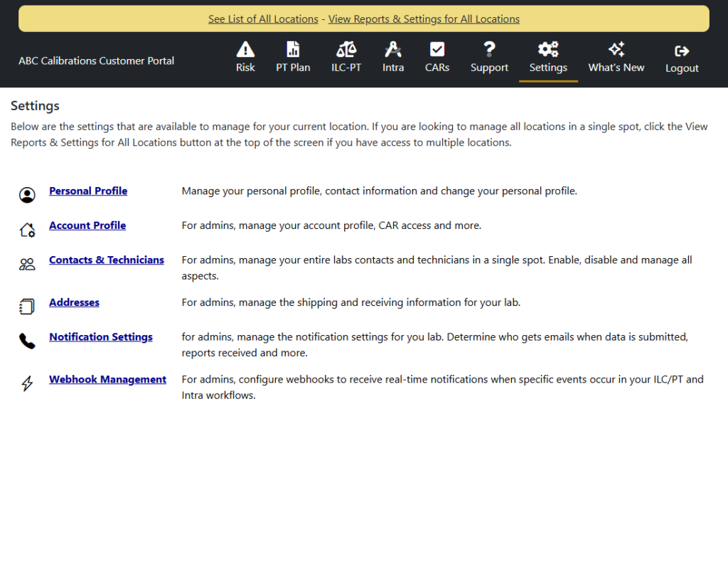Click the Risk warning triangle icon
The height and width of the screenshot is (574, 728).
245,49
